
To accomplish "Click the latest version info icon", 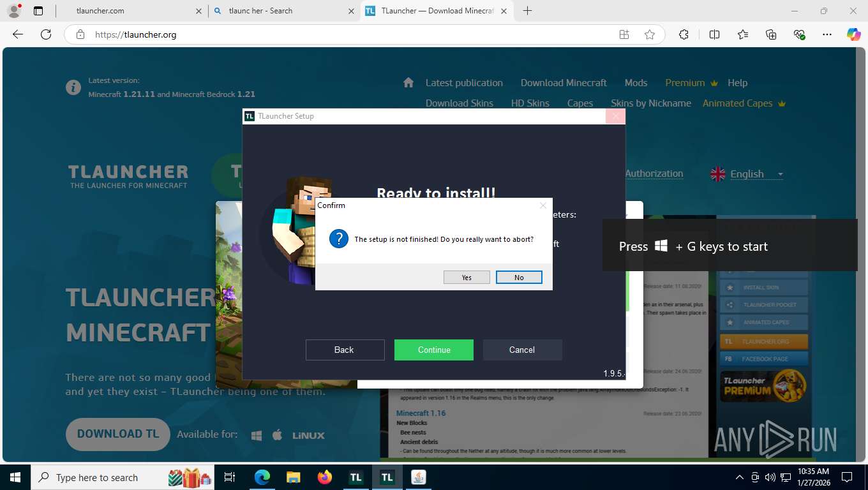I will pyautogui.click(x=73, y=87).
